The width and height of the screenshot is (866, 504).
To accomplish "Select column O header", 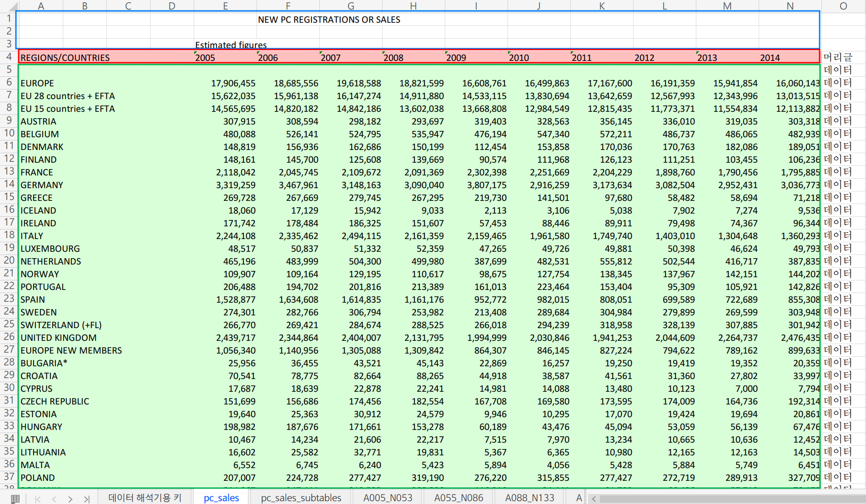I will pos(843,6).
